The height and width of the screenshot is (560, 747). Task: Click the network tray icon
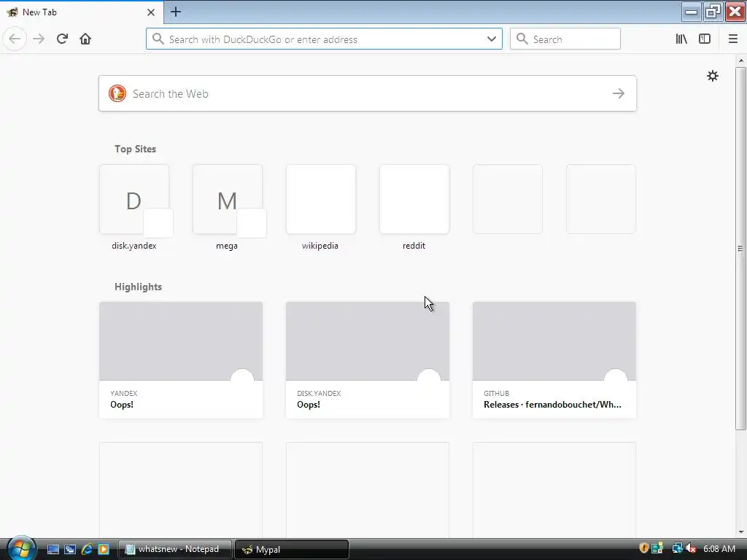tap(677, 548)
